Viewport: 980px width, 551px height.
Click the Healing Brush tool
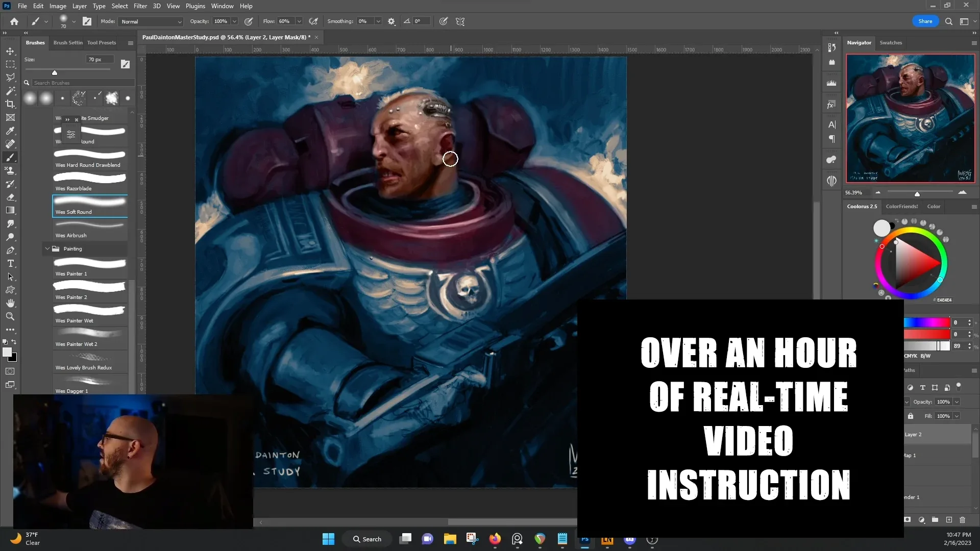pos(10,143)
